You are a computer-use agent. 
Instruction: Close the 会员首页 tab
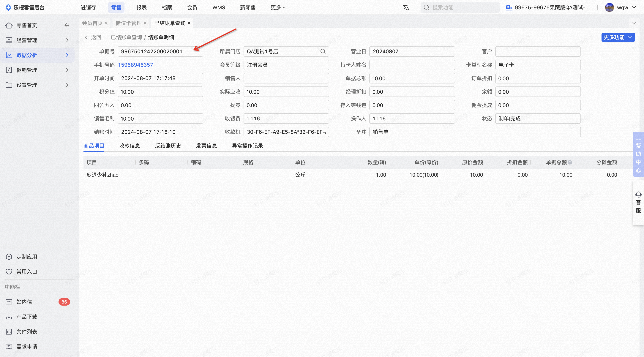106,23
